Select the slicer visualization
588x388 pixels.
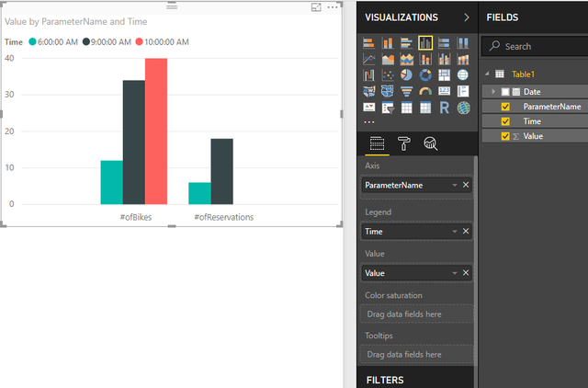pos(388,108)
